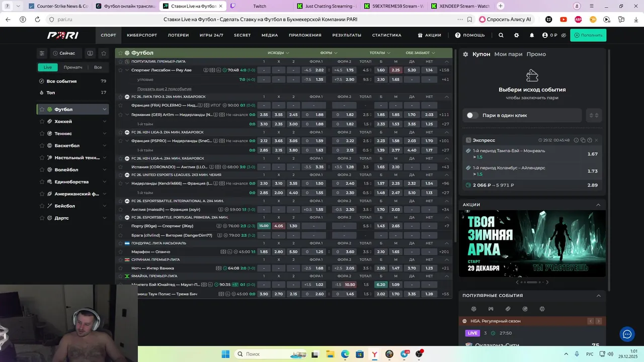Click the coupon settings gear icon

(x=465, y=54)
